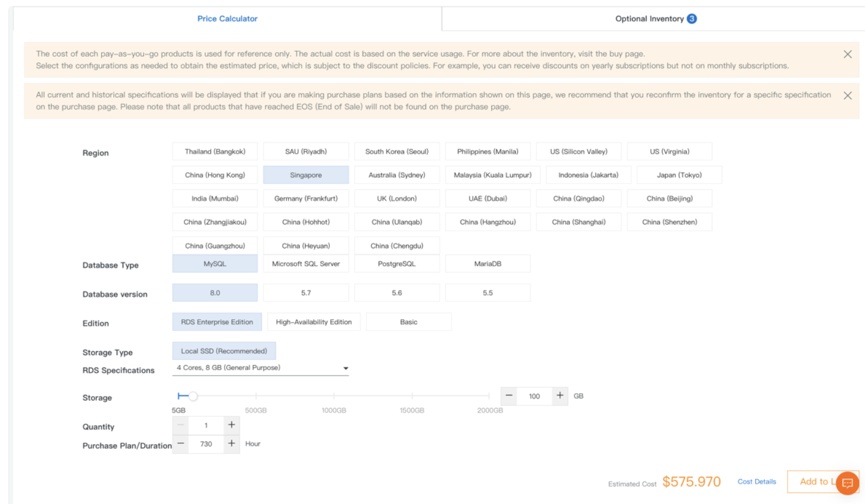
Task: Click inside the storage GB input field
Action: coord(534,396)
